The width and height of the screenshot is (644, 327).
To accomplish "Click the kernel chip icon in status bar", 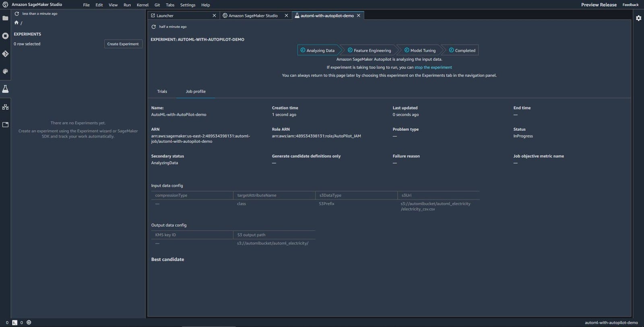I will [29, 323].
